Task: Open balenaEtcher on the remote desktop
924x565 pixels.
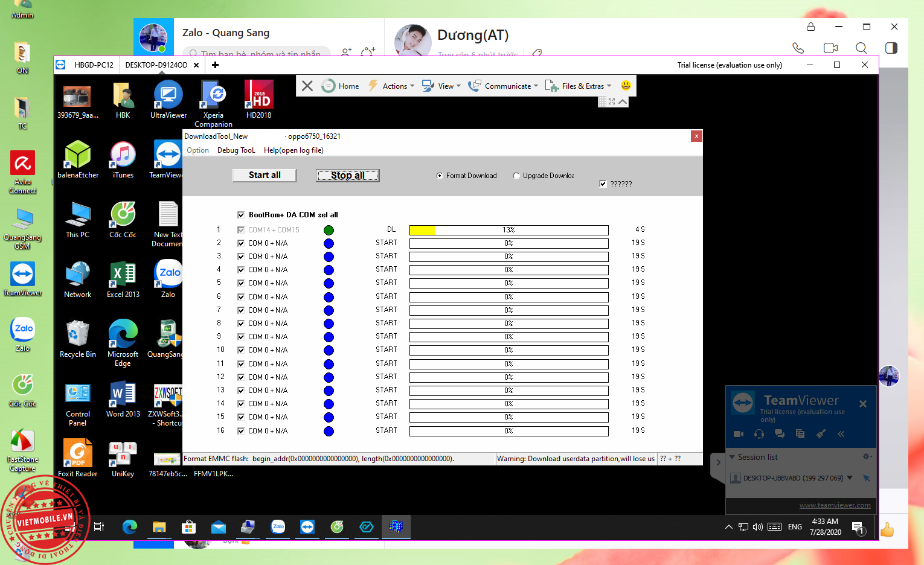Action: click(78, 159)
